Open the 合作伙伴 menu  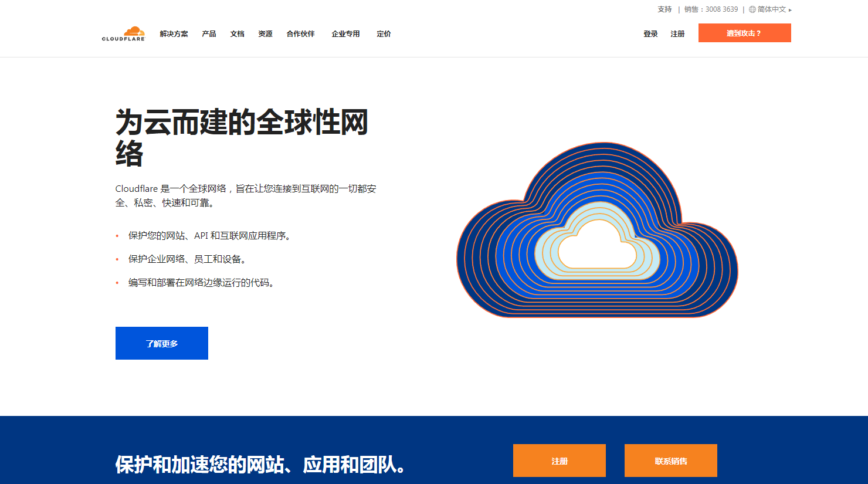coord(300,34)
